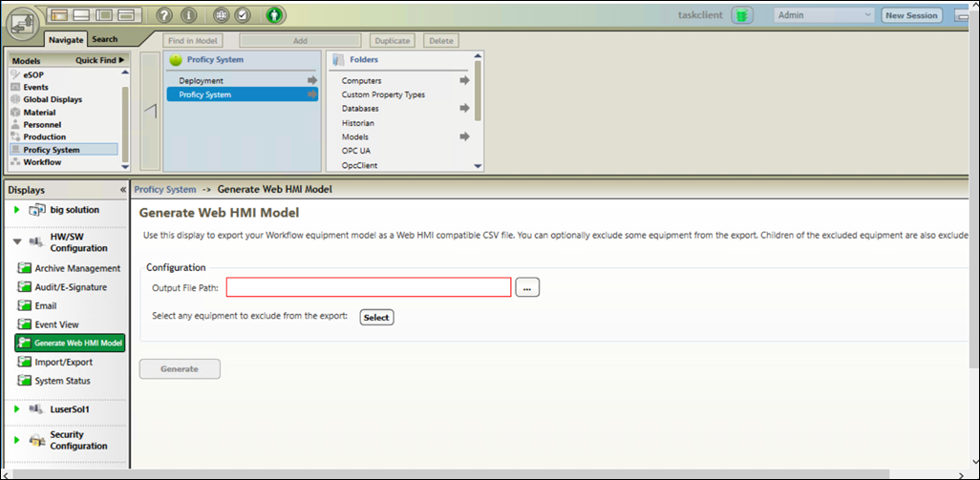Click the Events model icon
This screenshot has height=480, width=980.
pyautogui.click(x=15, y=88)
